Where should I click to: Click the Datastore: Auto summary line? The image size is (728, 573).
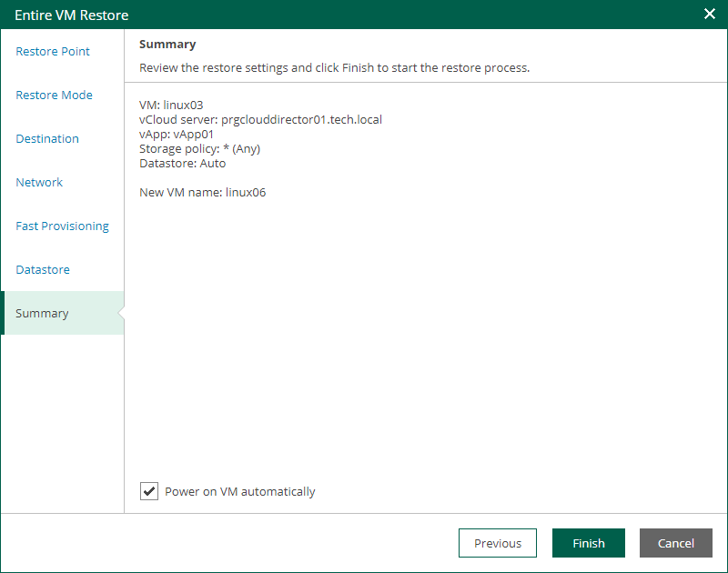point(183,164)
